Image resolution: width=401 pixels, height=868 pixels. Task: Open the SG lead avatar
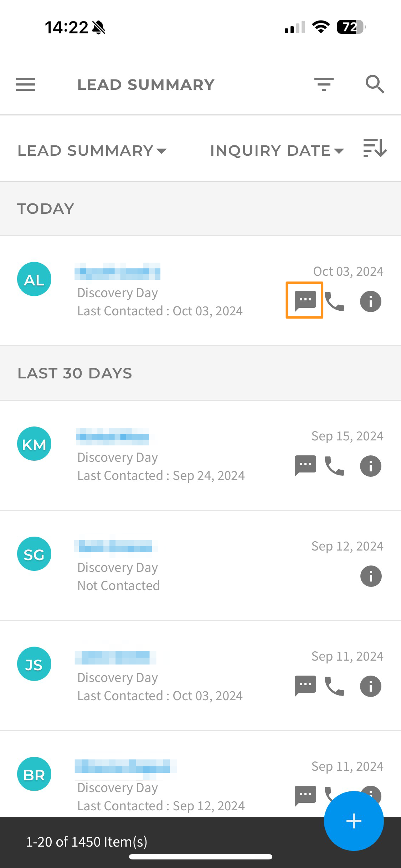(34, 554)
